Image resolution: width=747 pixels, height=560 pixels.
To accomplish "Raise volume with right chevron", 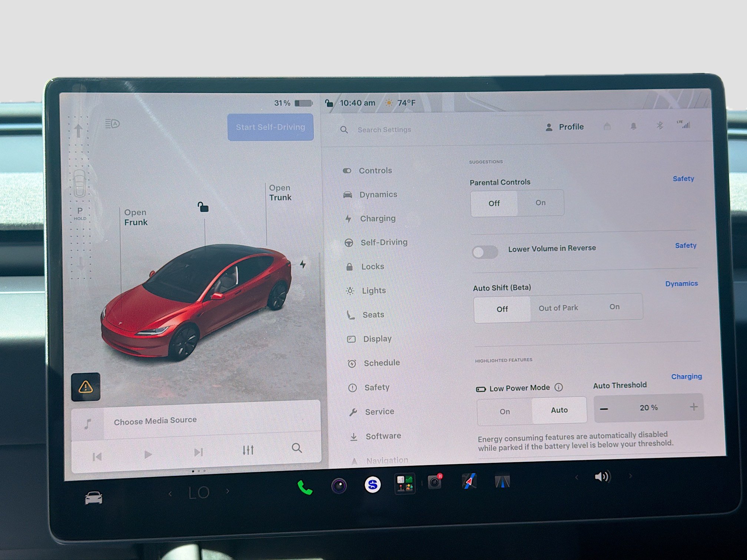I will [x=630, y=476].
